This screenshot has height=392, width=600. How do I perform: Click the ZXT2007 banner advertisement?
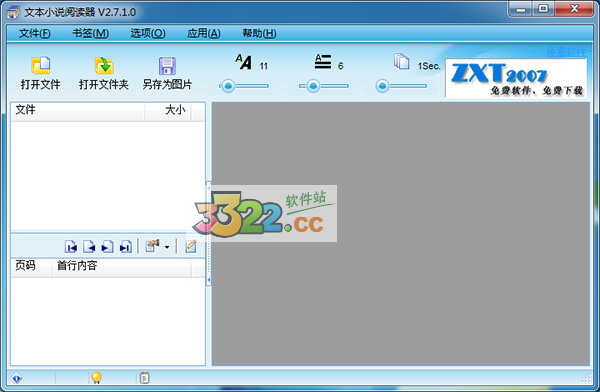[516, 78]
